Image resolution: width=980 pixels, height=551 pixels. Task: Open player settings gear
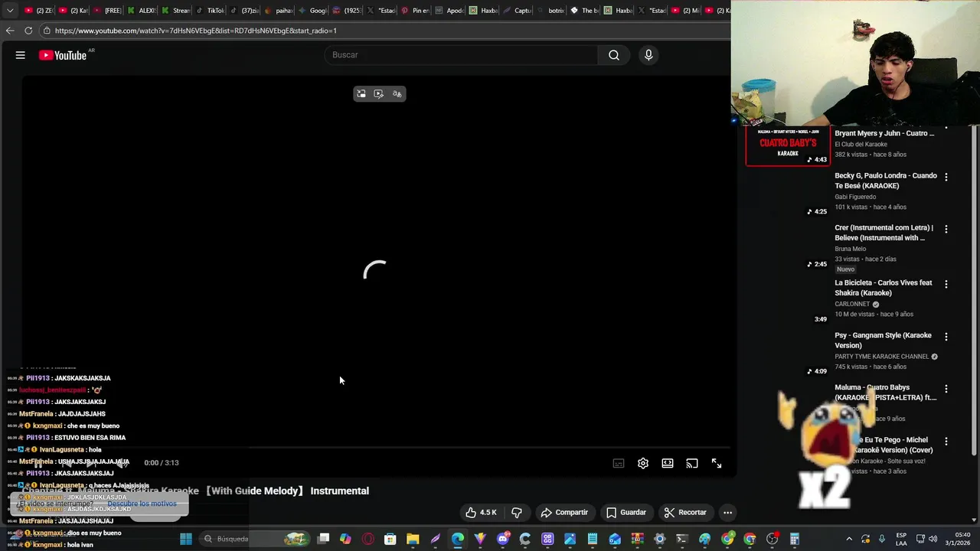[643, 463]
